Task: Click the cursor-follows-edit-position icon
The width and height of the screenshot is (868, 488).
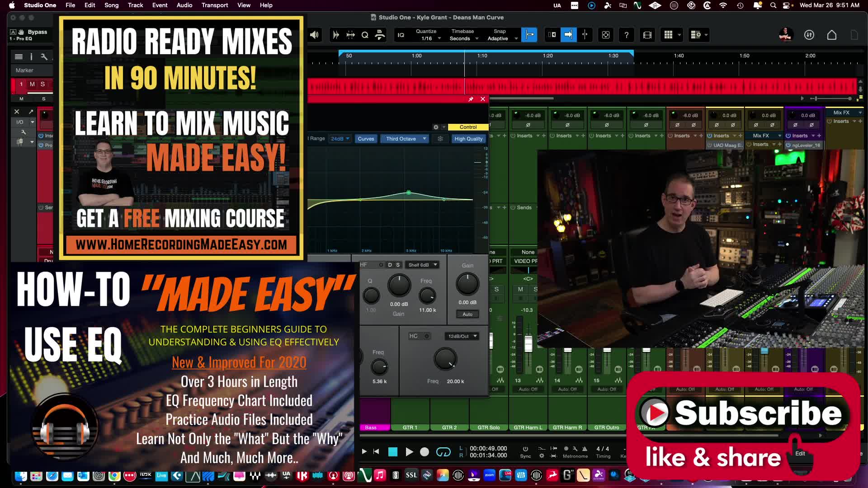Action: tap(585, 35)
